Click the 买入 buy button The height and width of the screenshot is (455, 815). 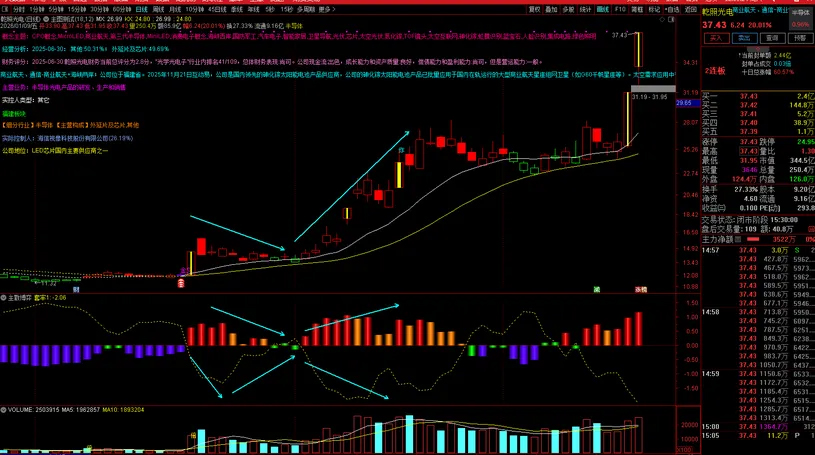[x=716, y=38]
